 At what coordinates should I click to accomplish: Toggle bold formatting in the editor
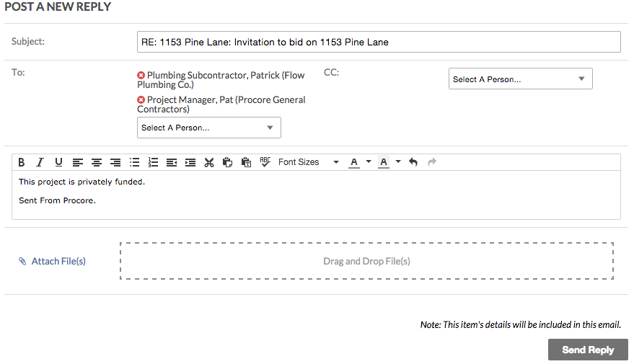22,162
